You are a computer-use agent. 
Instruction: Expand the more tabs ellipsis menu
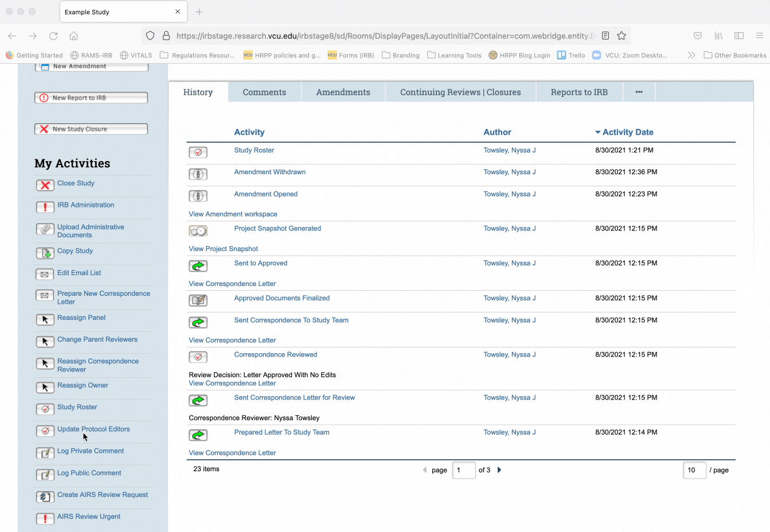point(639,92)
